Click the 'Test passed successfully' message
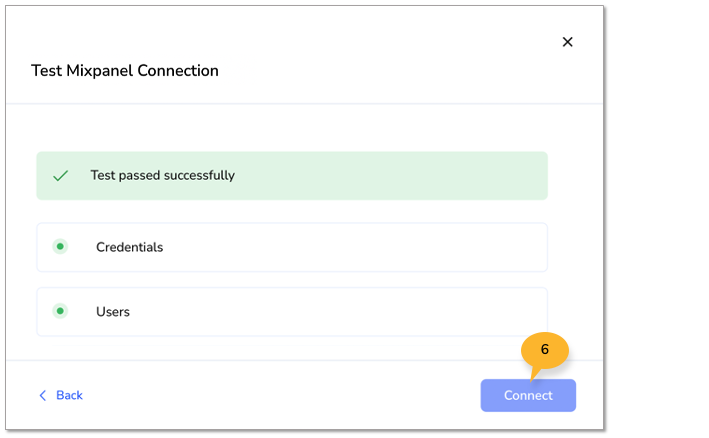The height and width of the screenshot is (438, 709). tap(162, 175)
